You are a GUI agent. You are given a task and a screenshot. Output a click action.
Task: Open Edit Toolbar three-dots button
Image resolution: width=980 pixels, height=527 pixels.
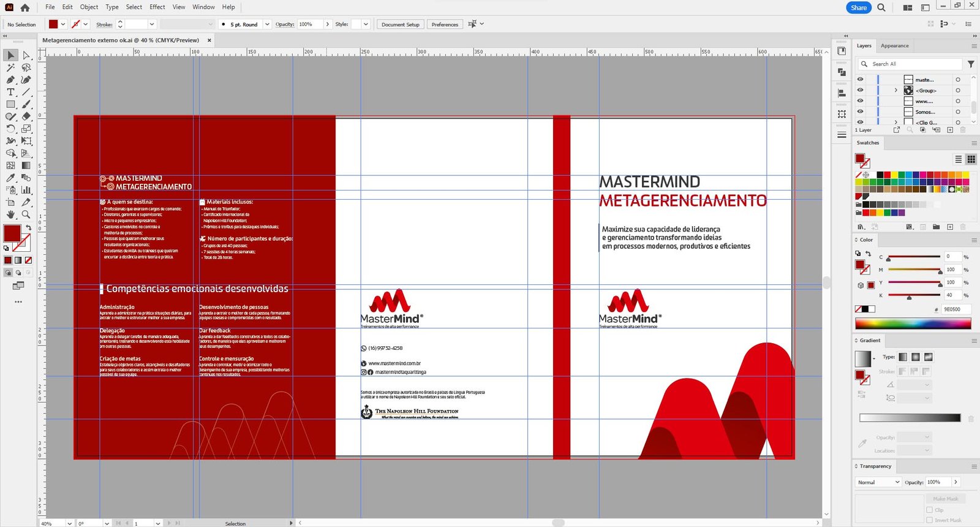click(18, 301)
